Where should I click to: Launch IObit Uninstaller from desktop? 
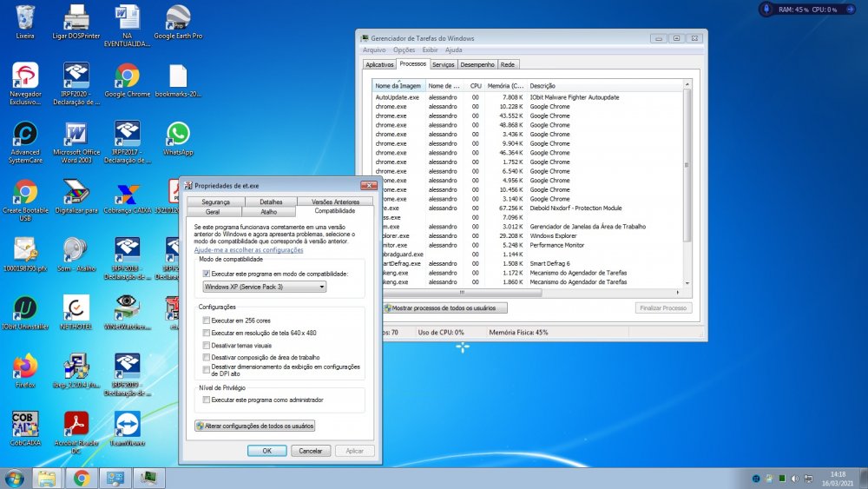tap(25, 313)
